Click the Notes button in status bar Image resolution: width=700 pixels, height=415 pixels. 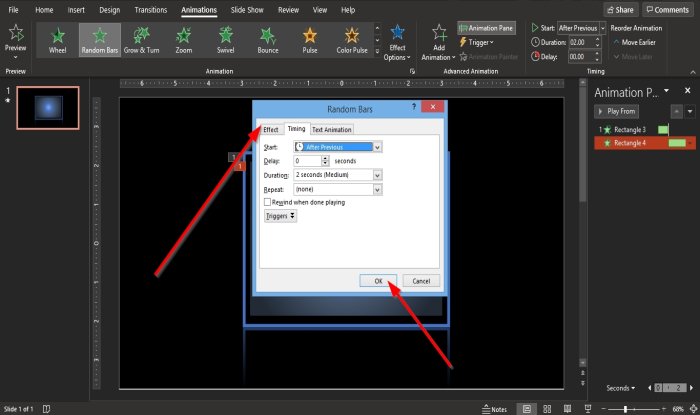click(495, 409)
